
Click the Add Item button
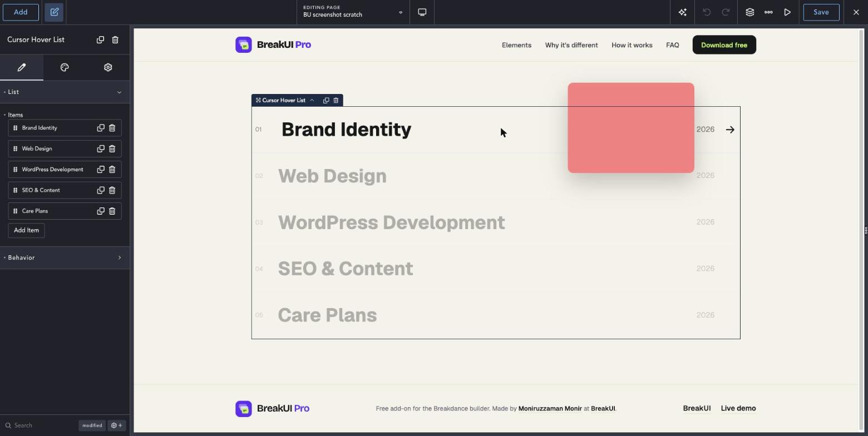(x=26, y=230)
